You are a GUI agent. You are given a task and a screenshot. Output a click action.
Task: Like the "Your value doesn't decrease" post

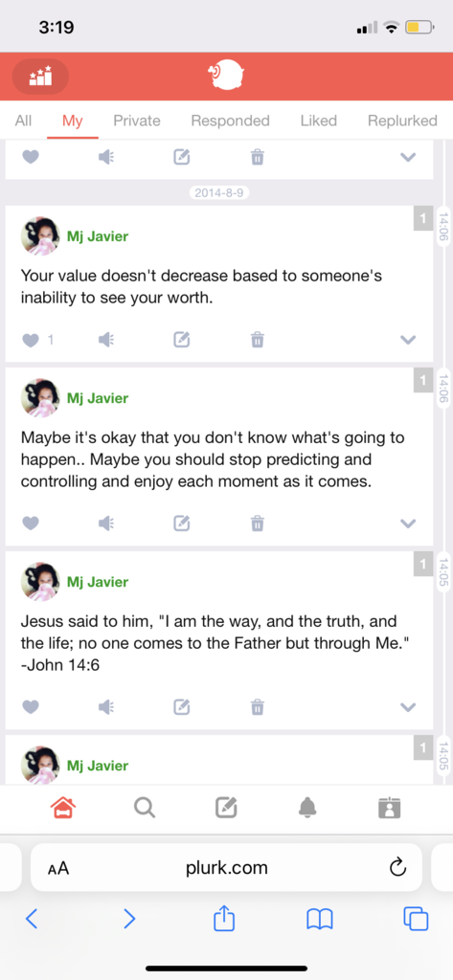tap(31, 340)
